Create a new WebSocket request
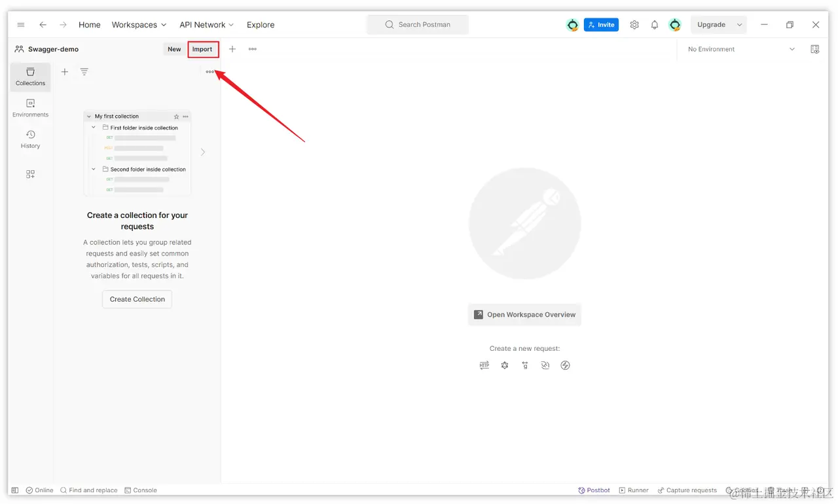This screenshot has width=838, height=504. [545, 365]
